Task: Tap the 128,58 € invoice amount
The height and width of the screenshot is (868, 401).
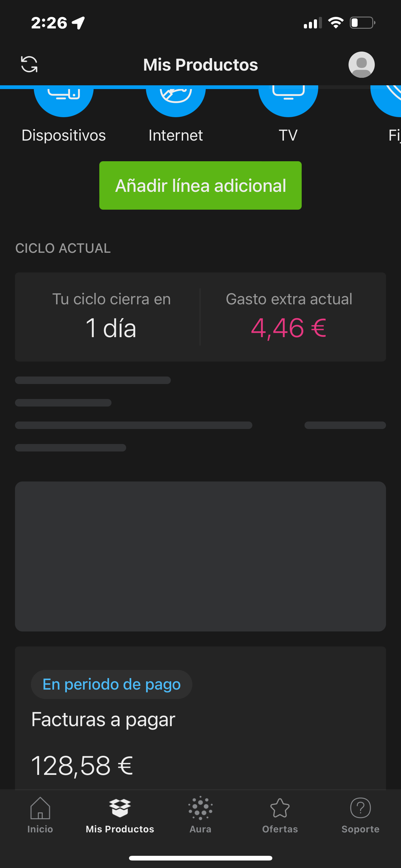Action: coord(82,766)
